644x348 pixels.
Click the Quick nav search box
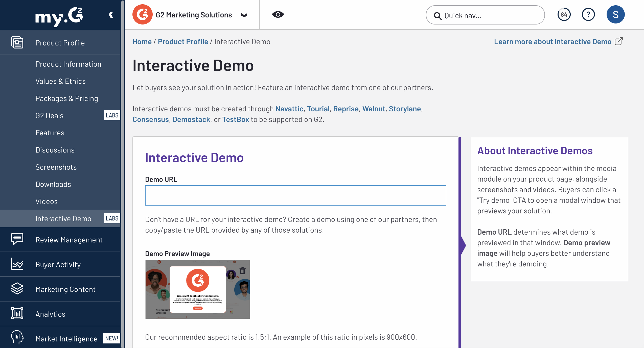tap(485, 15)
